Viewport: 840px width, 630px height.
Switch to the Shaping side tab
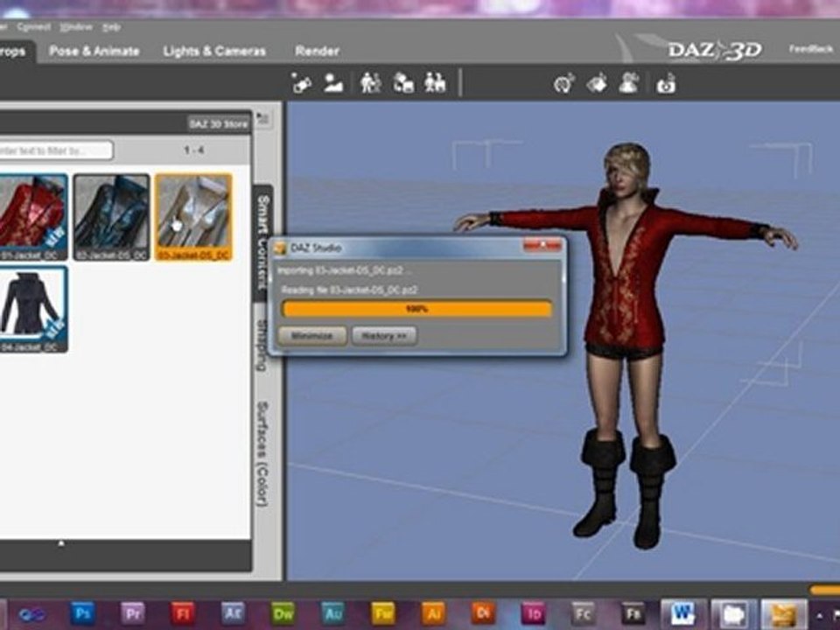click(262, 345)
